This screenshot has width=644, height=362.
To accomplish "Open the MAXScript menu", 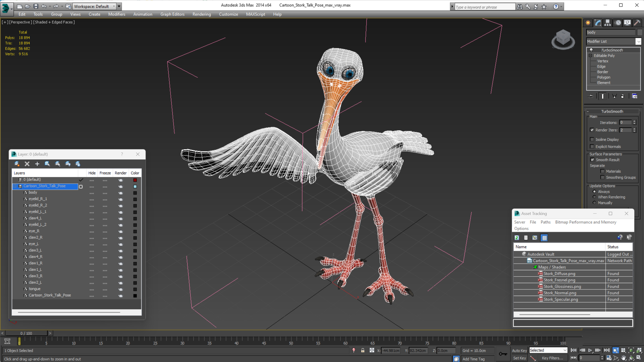I will click(255, 14).
